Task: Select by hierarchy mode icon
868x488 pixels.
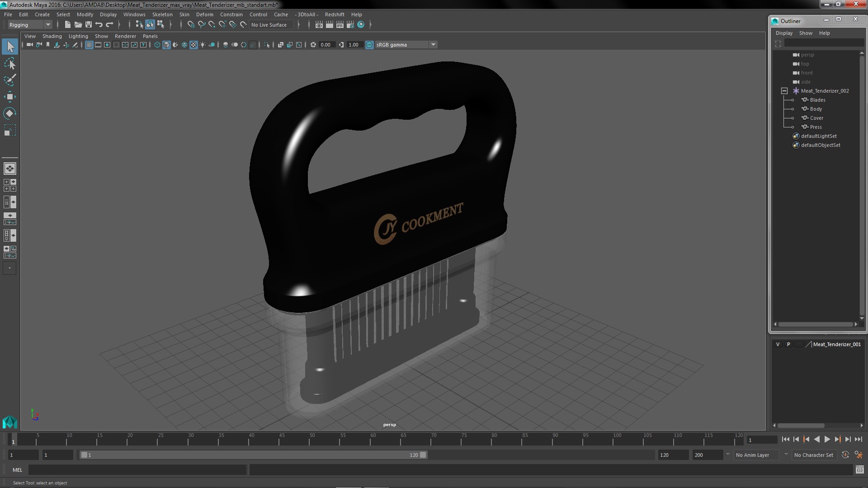Action: pos(139,25)
